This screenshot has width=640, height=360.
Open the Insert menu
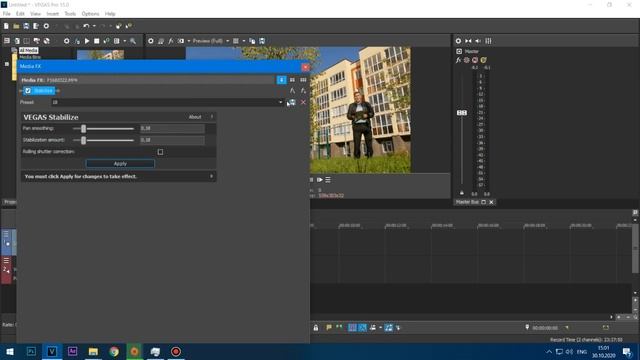[53, 14]
